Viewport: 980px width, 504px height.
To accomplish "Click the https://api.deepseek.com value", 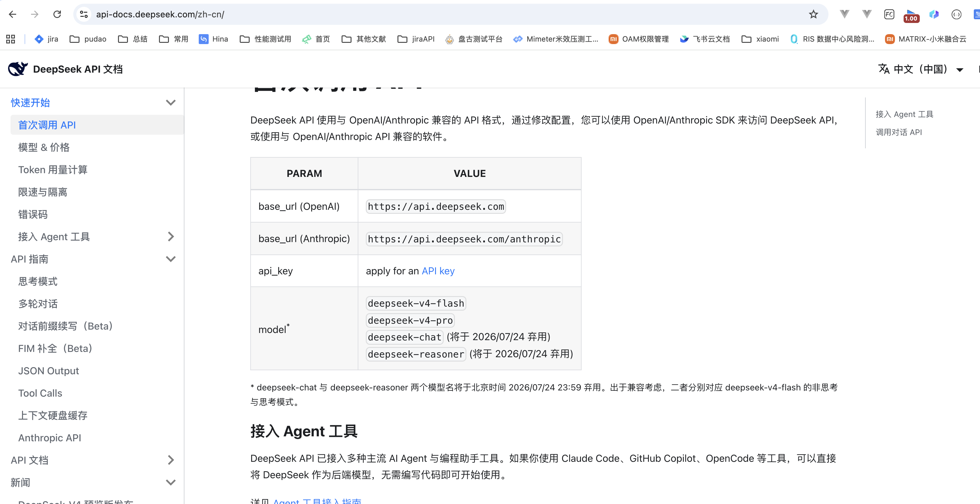I will tap(436, 206).
